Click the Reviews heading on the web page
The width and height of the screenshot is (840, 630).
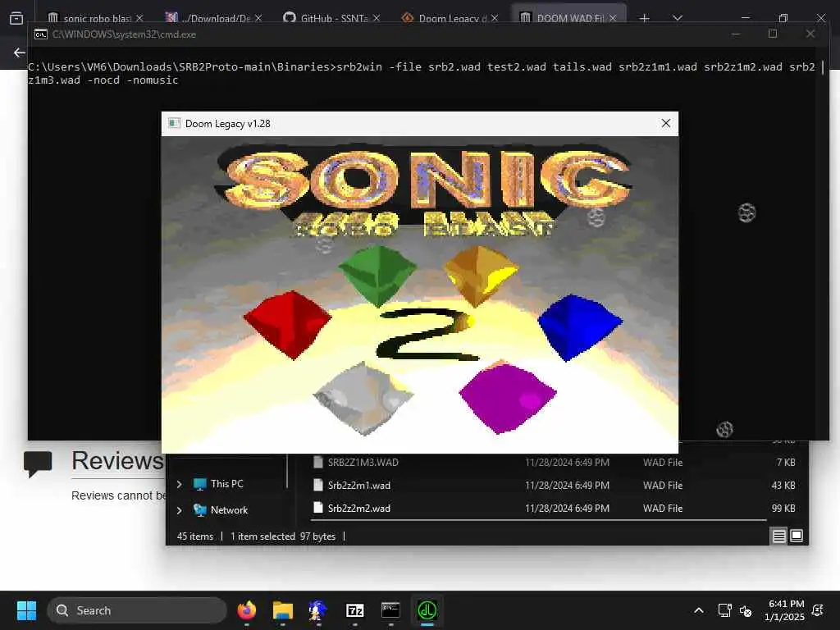117,461
